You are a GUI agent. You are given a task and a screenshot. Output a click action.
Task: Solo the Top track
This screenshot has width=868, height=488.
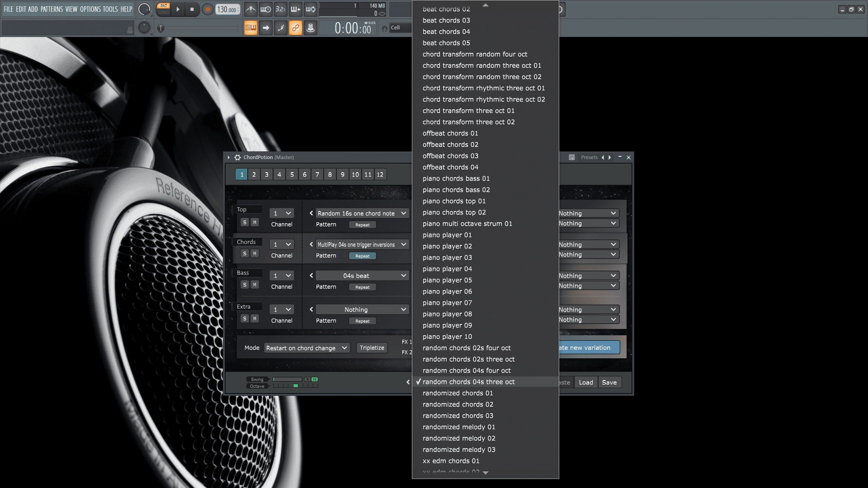pos(245,222)
